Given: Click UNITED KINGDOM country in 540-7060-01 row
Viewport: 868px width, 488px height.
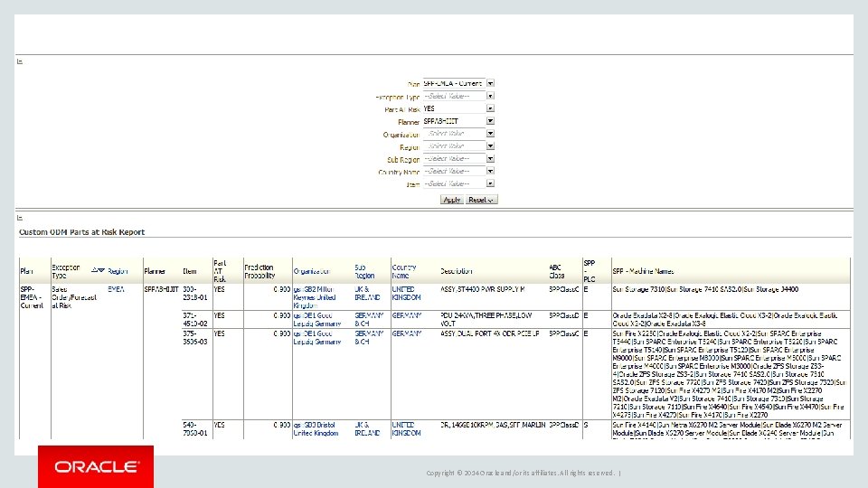Looking at the screenshot, I should point(406,428).
